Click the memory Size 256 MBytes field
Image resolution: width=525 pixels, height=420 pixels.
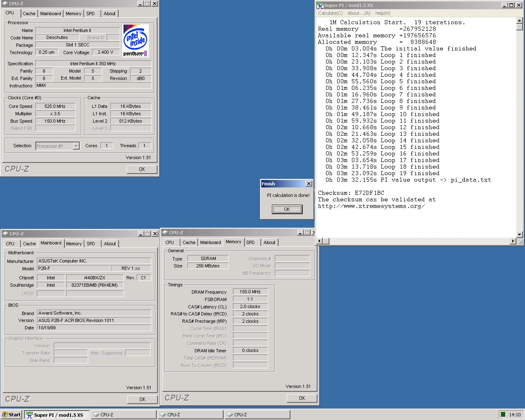[x=208, y=266]
